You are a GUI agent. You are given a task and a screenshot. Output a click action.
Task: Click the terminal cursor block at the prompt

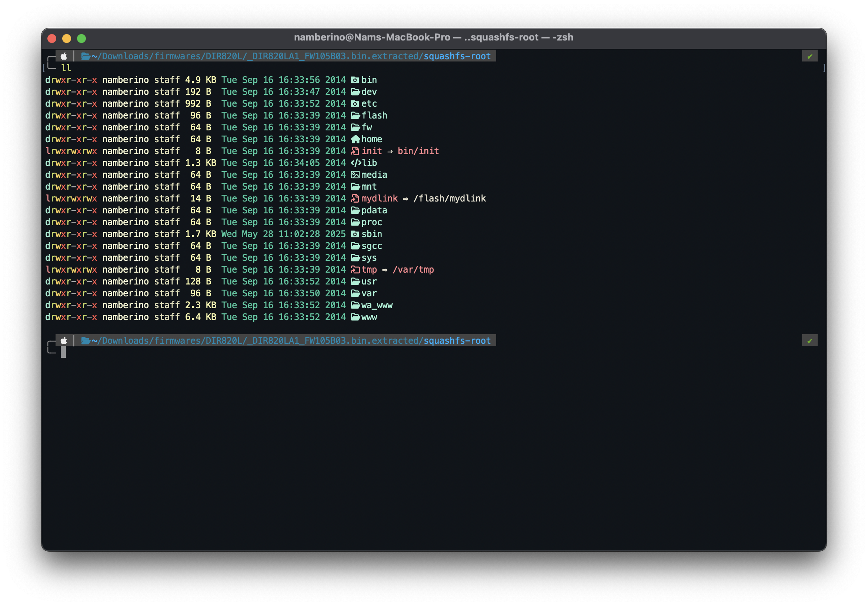(63, 352)
